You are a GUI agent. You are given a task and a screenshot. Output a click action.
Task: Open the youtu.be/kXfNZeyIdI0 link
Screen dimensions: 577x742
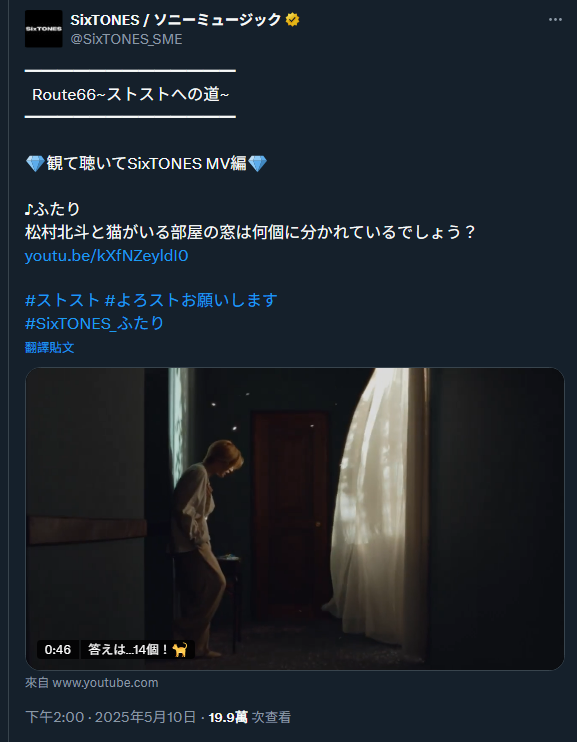point(107,256)
